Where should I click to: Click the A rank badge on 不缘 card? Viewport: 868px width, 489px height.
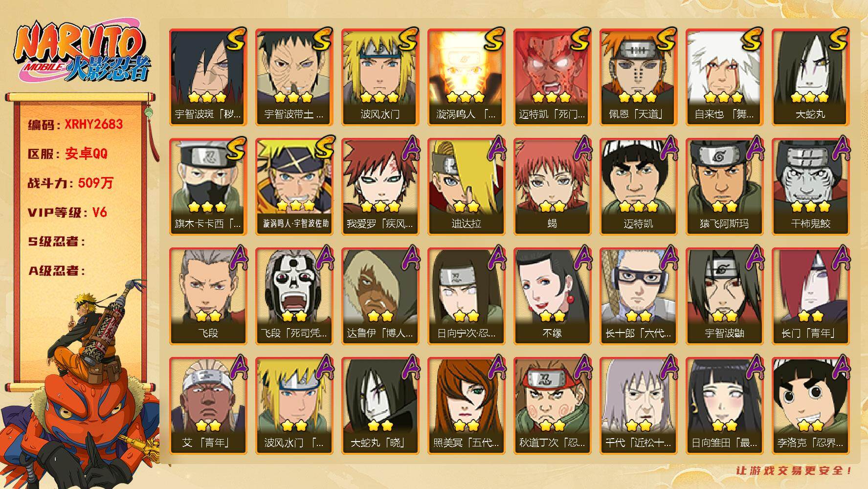pyautogui.click(x=581, y=257)
